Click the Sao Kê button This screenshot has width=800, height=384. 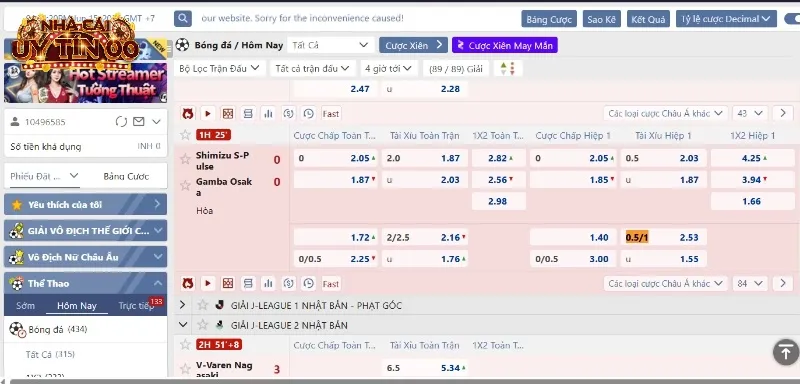click(x=601, y=19)
